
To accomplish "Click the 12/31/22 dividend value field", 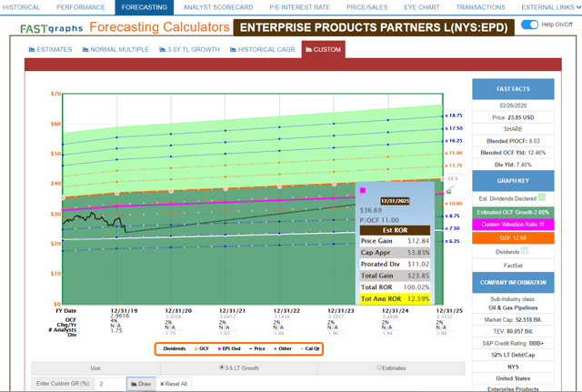I will 281,334.
